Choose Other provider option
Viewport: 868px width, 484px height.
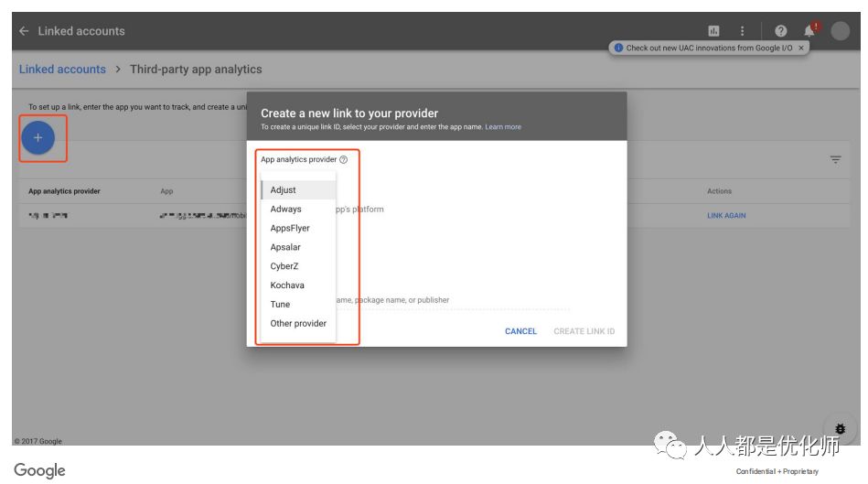point(298,323)
